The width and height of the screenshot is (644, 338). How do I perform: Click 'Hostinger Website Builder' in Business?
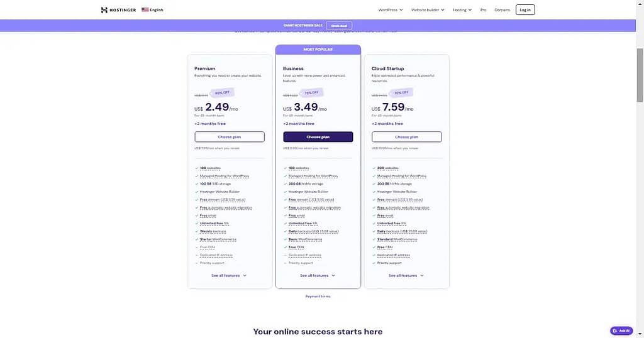tap(308, 192)
